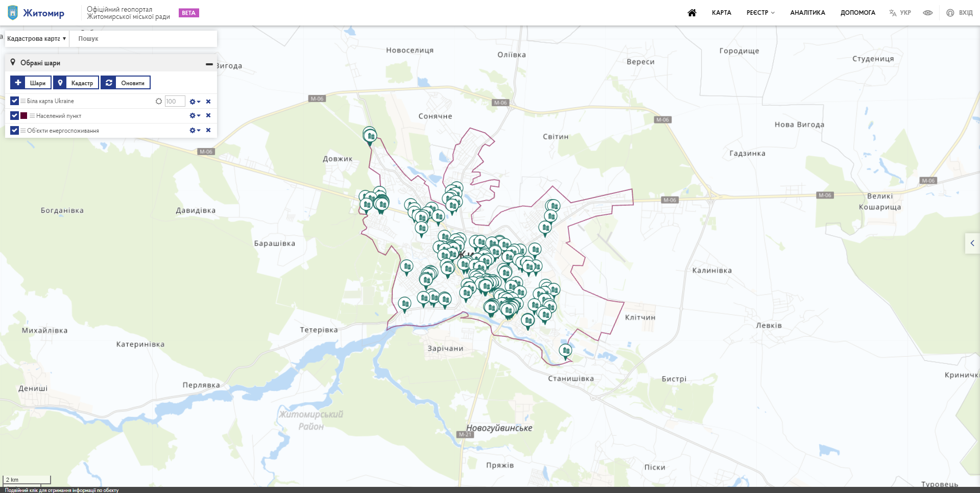Click the pin icon beside Обрані шари
This screenshot has width=980, height=493.
click(13, 62)
